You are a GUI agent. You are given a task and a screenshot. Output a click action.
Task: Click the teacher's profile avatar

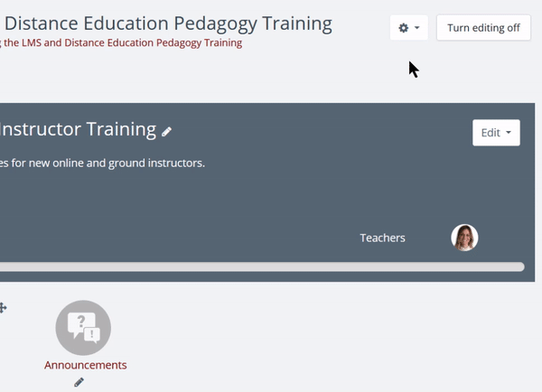tap(464, 238)
